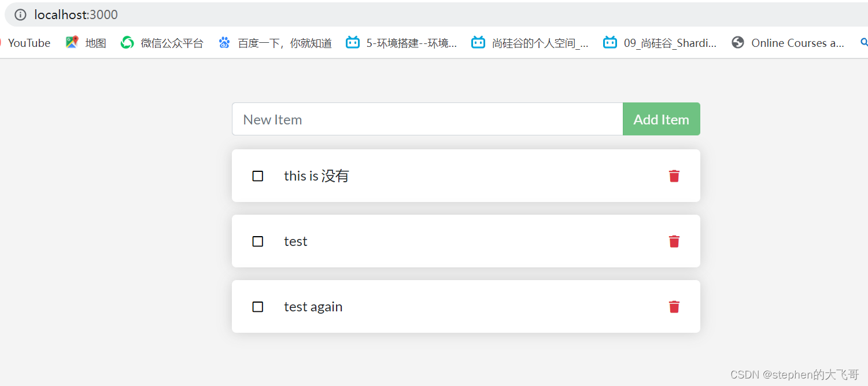Screen dimensions: 868x386
Task: Delete the 'test' item via trash icon
Action: click(674, 241)
